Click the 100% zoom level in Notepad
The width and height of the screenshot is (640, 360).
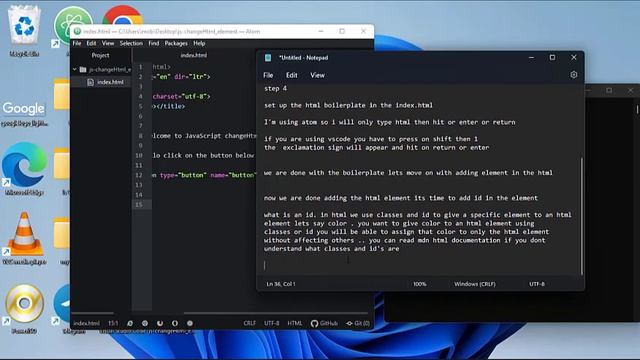point(420,284)
